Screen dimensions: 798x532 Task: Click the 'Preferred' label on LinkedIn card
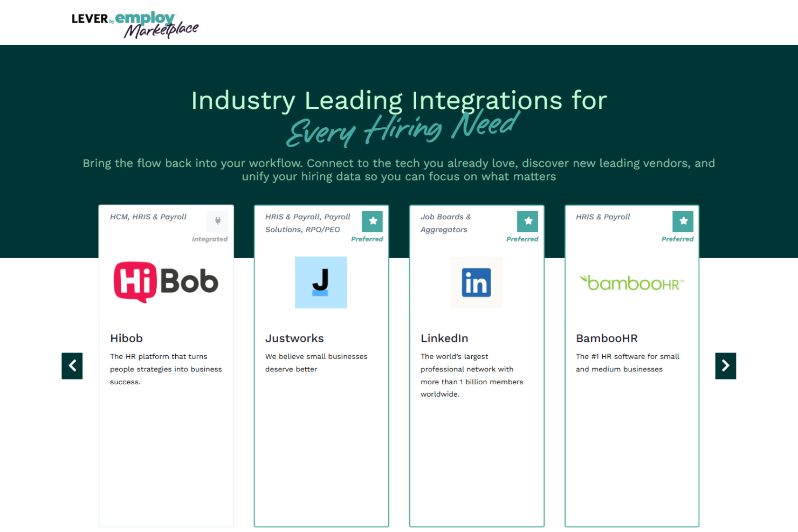[x=522, y=239]
